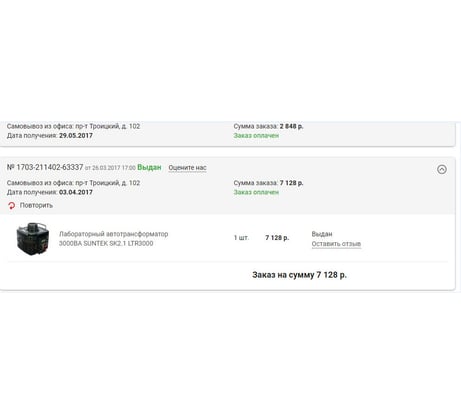Collapse order 1703-211402-63337 using the circled chevron
Screen dimensions: 461x415
[442, 169]
